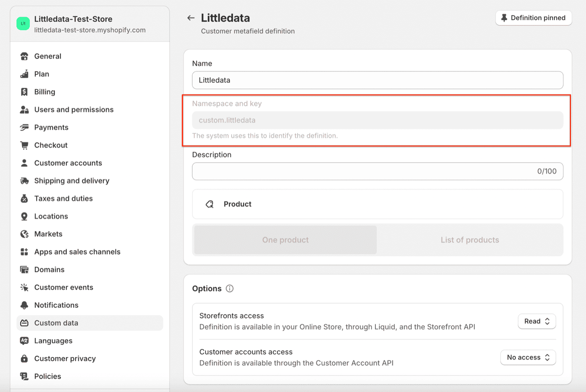The image size is (586, 392).
Task: Click the Customer accounts person icon
Action: tap(25, 163)
